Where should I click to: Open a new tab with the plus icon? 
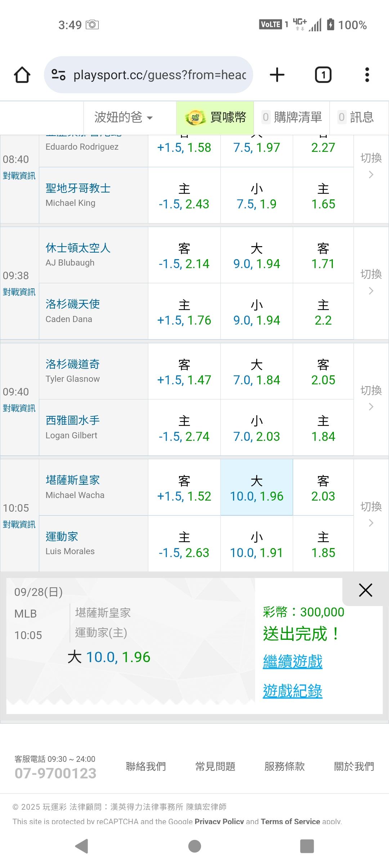[x=277, y=75]
